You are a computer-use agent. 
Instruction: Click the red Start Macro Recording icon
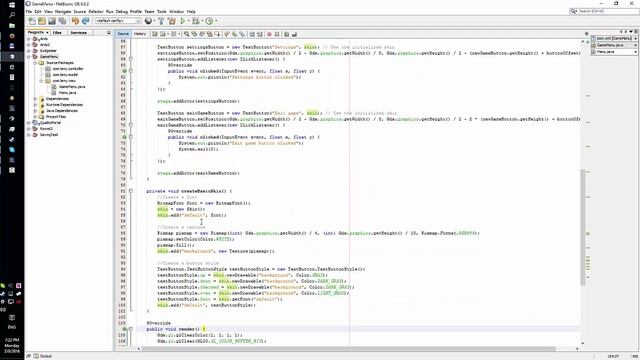[x=269, y=34]
